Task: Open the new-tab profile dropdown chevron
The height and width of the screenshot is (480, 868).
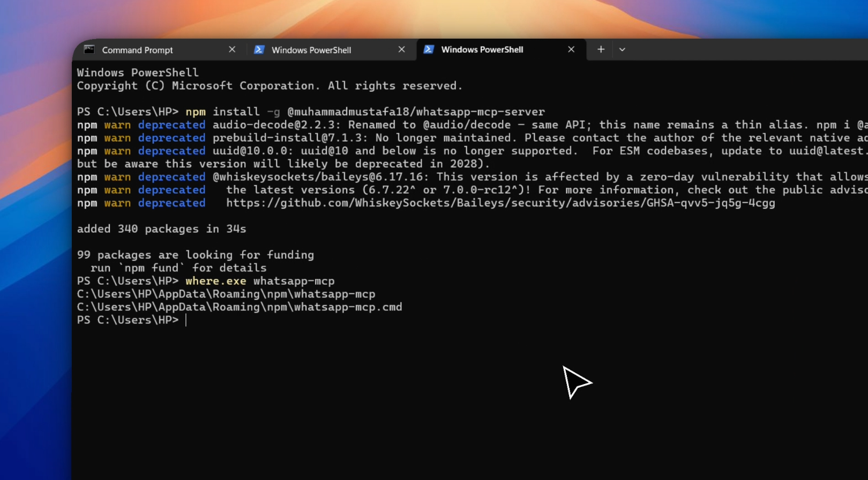Action: tap(622, 49)
